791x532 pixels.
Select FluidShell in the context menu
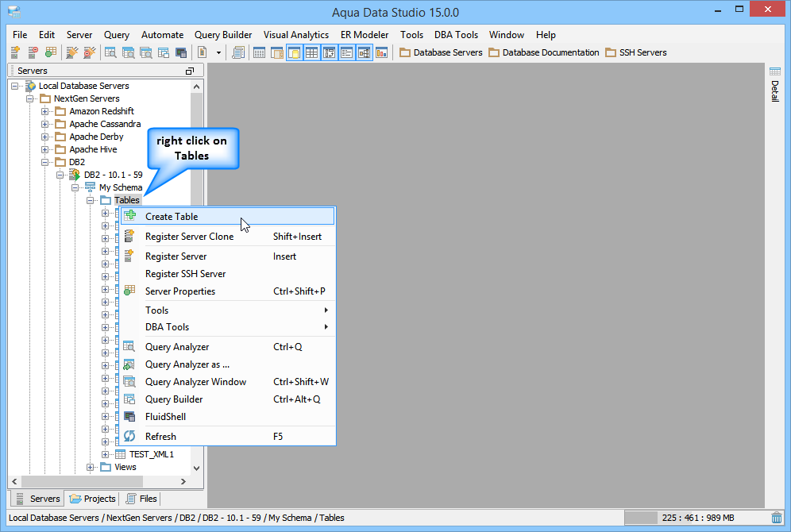[227, 417]
